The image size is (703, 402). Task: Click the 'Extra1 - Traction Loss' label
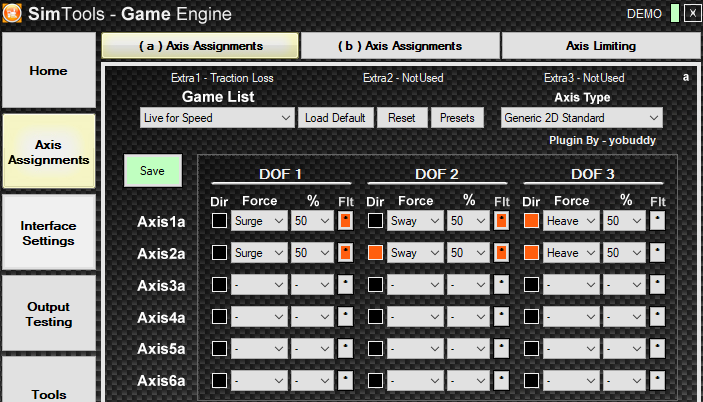click(222, 78)
